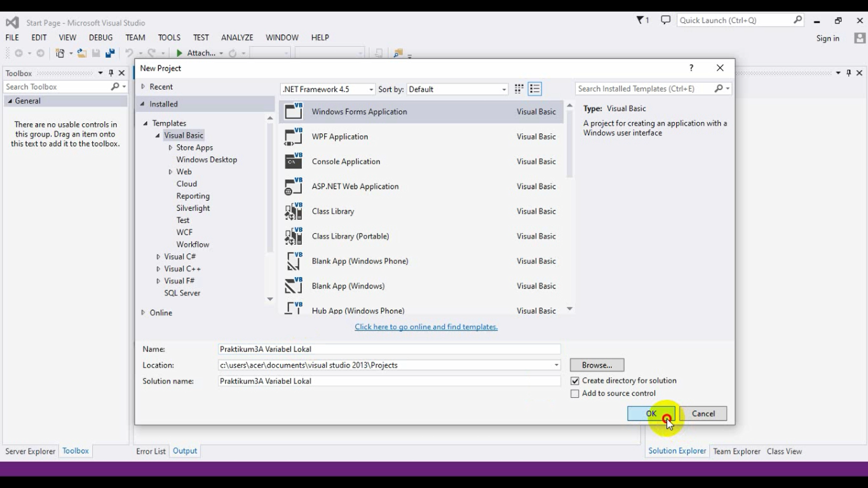Switch to the Server Explorer tab

click(31, 451)
